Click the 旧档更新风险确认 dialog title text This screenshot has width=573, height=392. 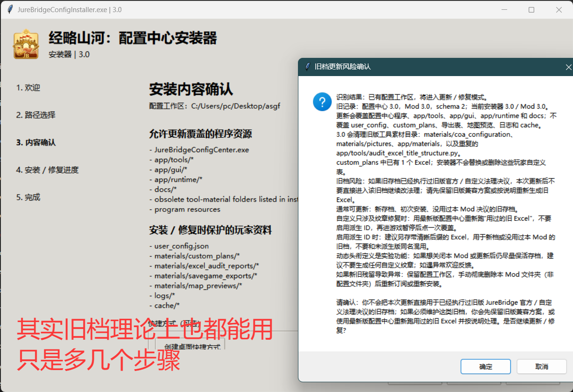[343, 67]
